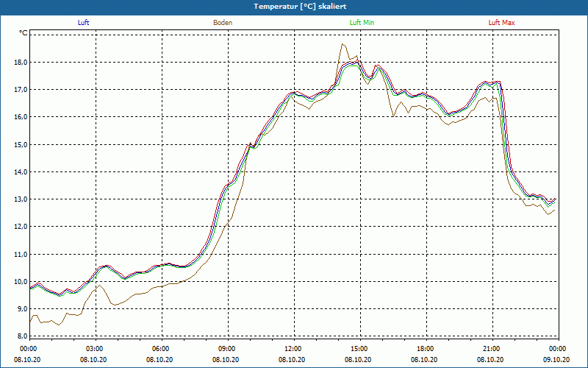
Task: Click the chart title Temperatur [°C] skaliert
Action: (x=300, y=7)
